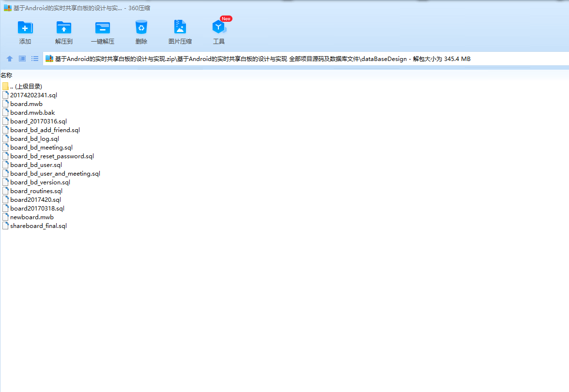Click the 添加 (Add) toolbar icon
This screenshot has height=392, width=569.
pos(25,28)
